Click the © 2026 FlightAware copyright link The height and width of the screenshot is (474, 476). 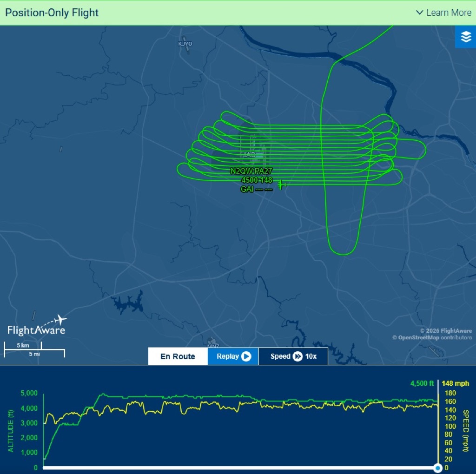tap(445, 331)
